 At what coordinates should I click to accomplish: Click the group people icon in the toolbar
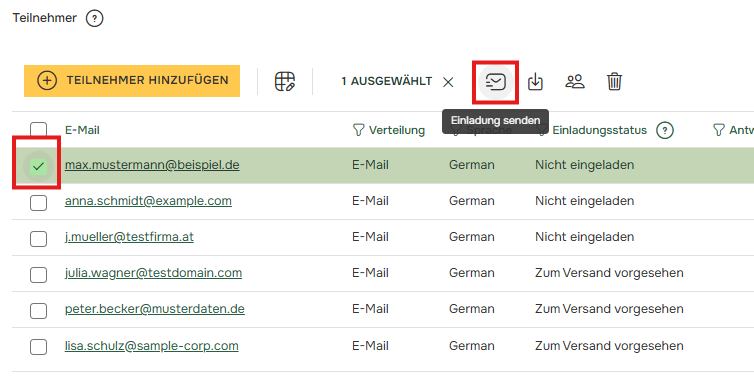[575, 81]
